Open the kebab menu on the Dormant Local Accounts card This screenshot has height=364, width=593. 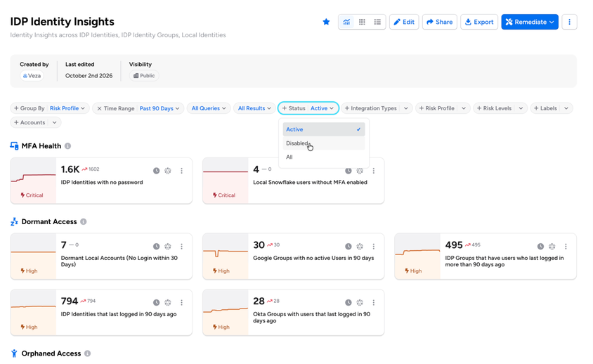tap(181, 247)
